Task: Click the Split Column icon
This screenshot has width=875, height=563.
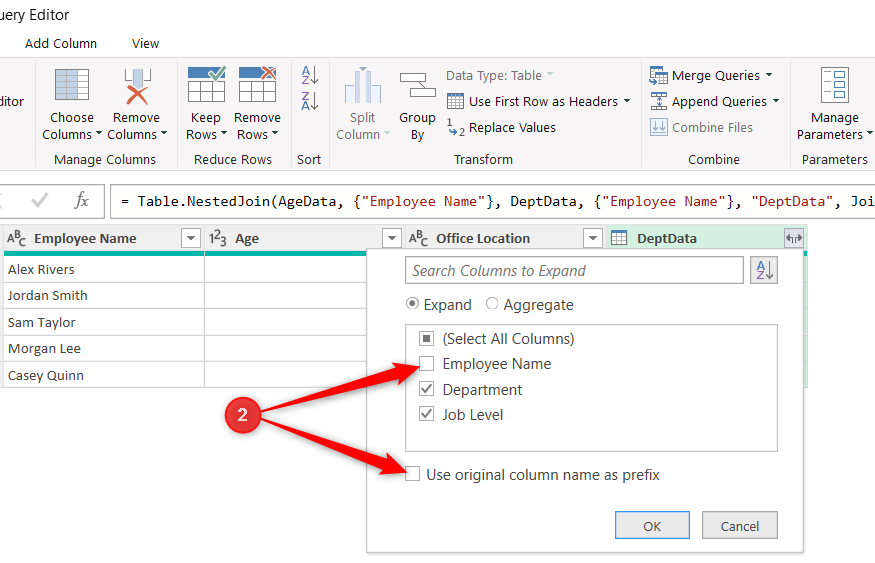Action: click(x=363, y=85)
